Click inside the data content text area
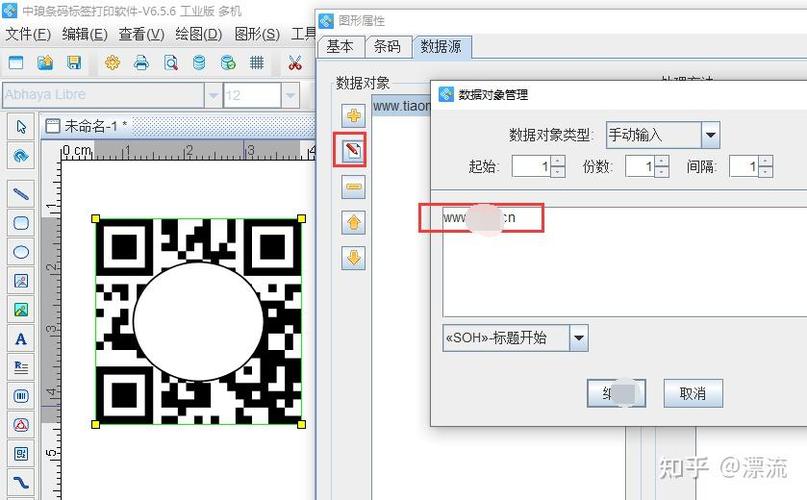The height and width of the screenshot is (500, 807). point(624,262)
